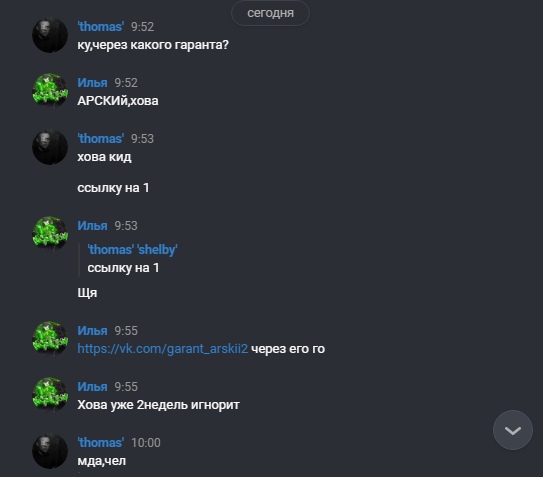This screenshot has height=477, width=543.
Task: Open Илья's avatar beside quoted reply
Action: coord(50,234)
